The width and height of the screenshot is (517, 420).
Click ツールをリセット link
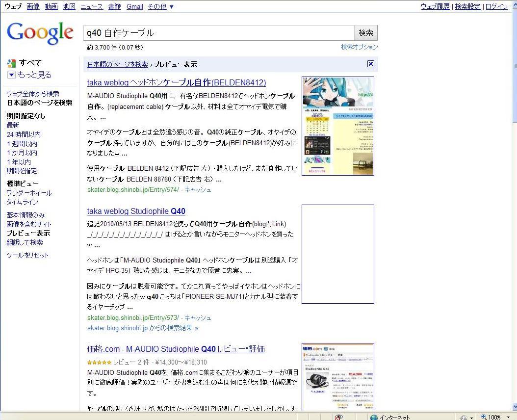27,255
